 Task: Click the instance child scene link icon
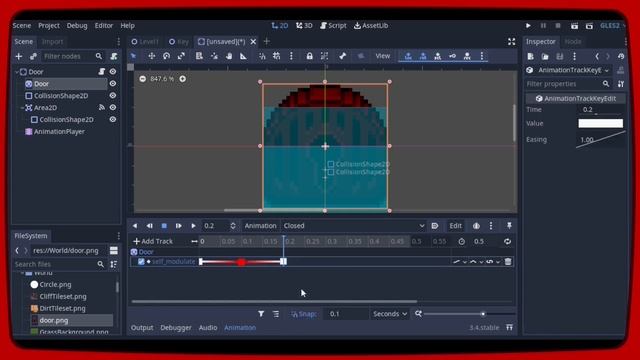coord(33,56)
